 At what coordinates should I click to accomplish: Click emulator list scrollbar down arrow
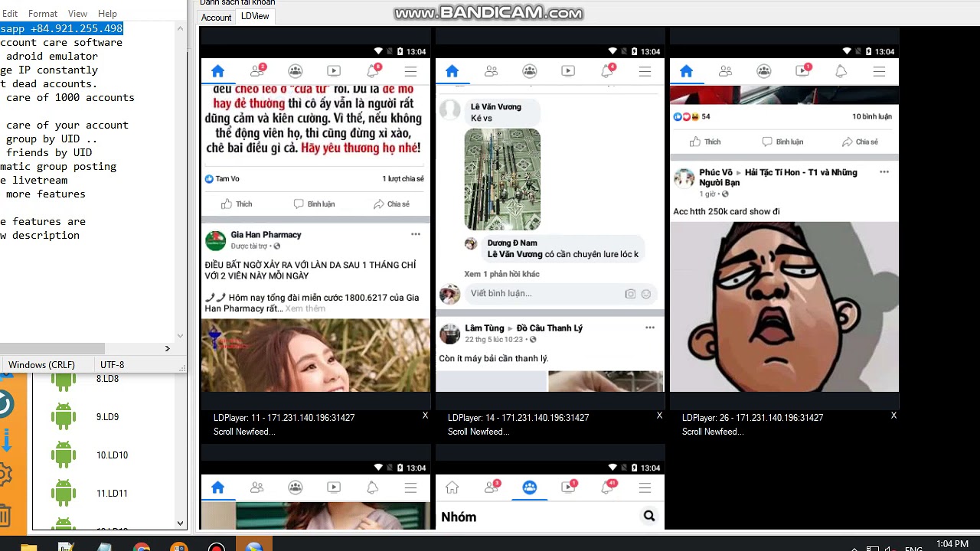coord(181,523)
